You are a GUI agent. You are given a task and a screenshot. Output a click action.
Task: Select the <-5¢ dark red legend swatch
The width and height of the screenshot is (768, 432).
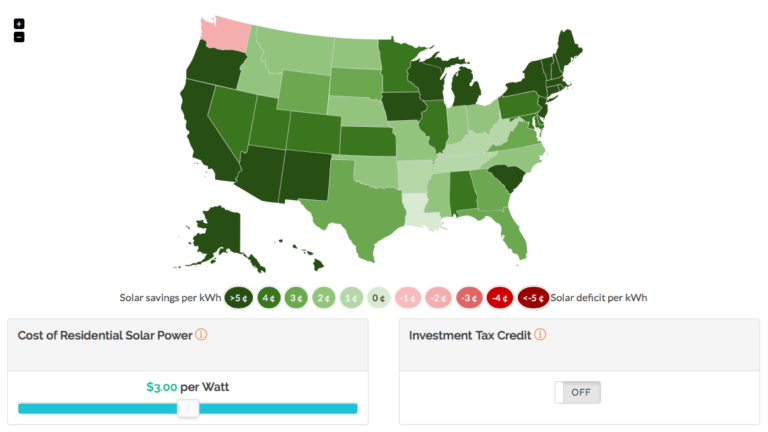(x=533, y=298)
